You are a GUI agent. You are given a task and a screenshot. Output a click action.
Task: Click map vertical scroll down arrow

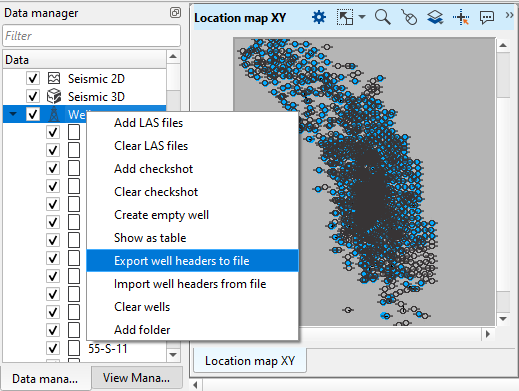point(503,319)
